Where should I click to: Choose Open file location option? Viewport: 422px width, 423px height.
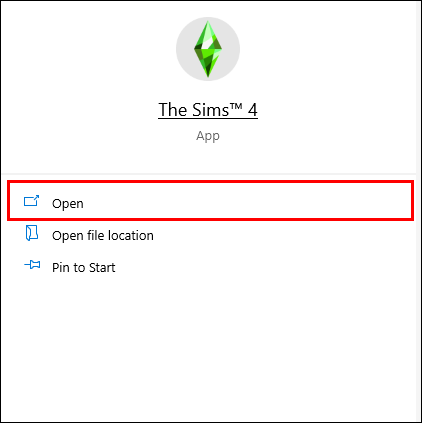(x=103, y=235)
